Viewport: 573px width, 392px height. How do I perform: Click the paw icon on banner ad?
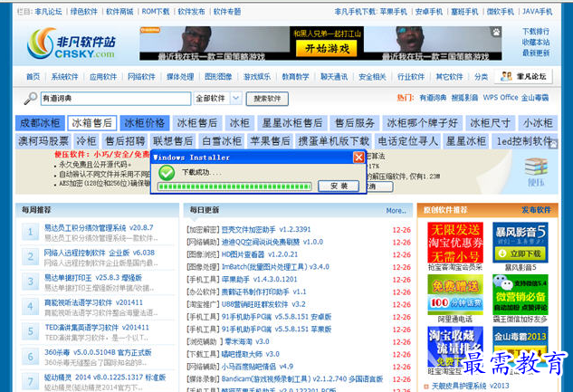496,33
